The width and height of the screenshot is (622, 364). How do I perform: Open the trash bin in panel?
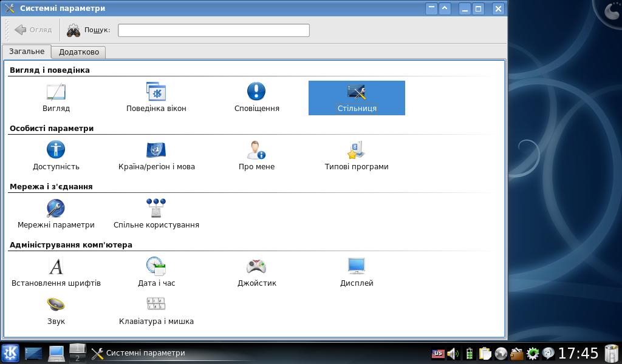[x=611, y=353]
